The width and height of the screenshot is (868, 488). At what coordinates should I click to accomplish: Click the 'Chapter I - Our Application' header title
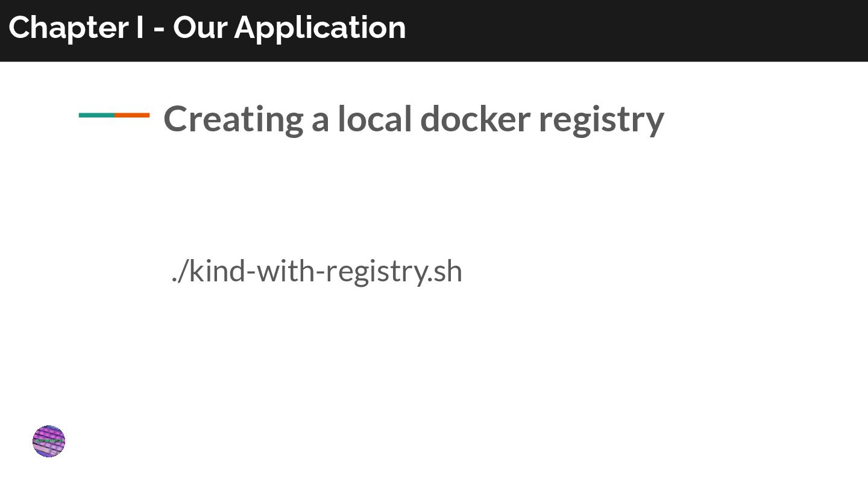[207, 28]
